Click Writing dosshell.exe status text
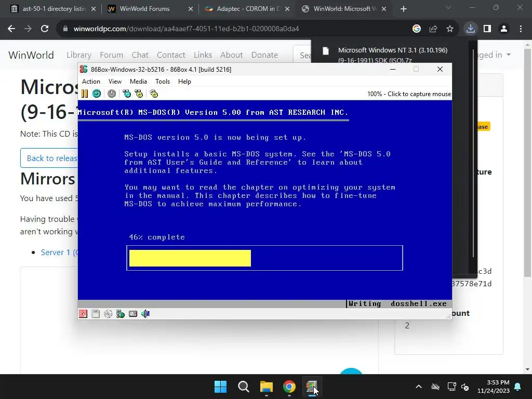The image size is (532, 399). pos(397,303)
